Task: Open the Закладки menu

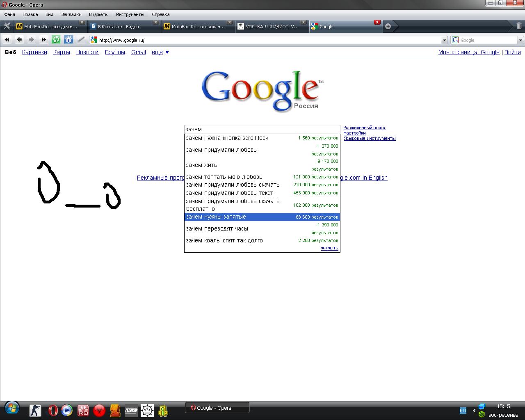Action: pyautogui.click(x=71, y=14)
